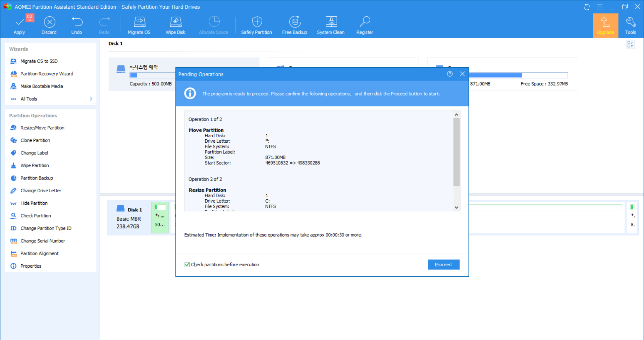644x340 pixels.
Task: Click the Allocate Space icon
Action: 214,22
